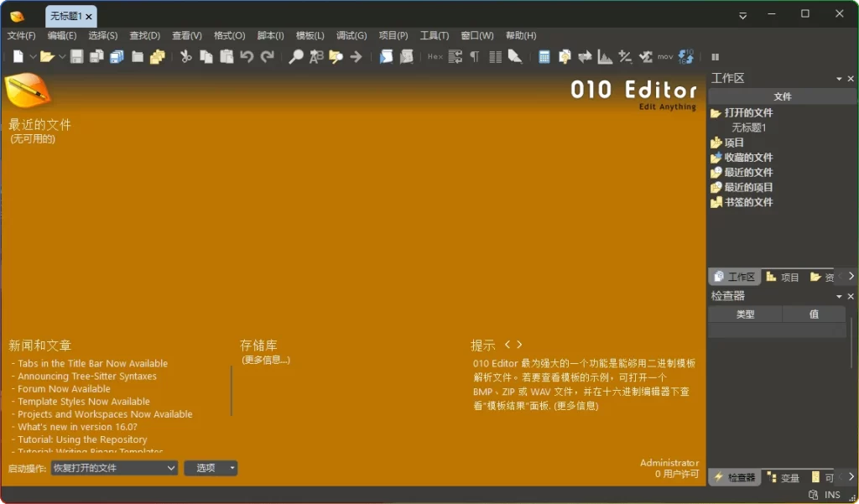Click the Goto right arrow toolbar icon

356,56
